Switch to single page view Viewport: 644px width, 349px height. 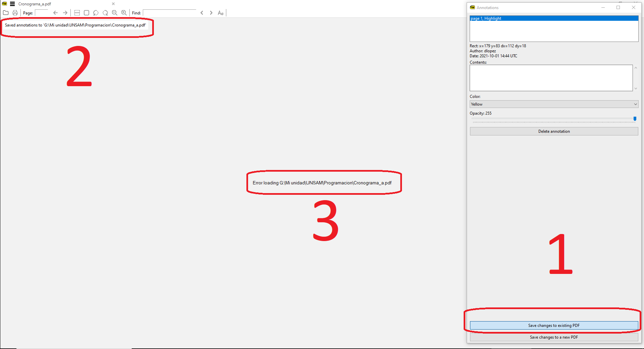[x=86, y=13]
